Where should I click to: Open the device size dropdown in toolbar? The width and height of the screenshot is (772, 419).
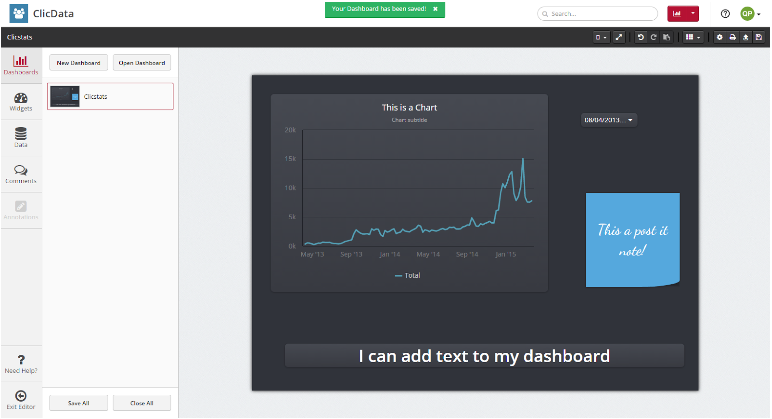click(x=601, y=37)
